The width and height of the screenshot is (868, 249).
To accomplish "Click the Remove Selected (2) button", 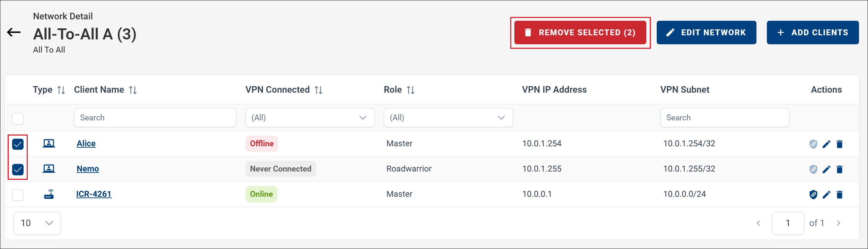I will tap(580, 33).
